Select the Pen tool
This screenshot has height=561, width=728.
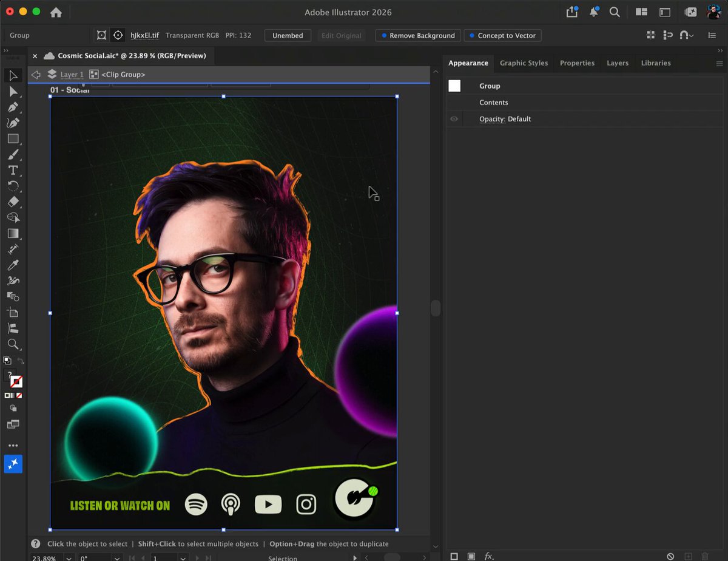tap(13, 107)
